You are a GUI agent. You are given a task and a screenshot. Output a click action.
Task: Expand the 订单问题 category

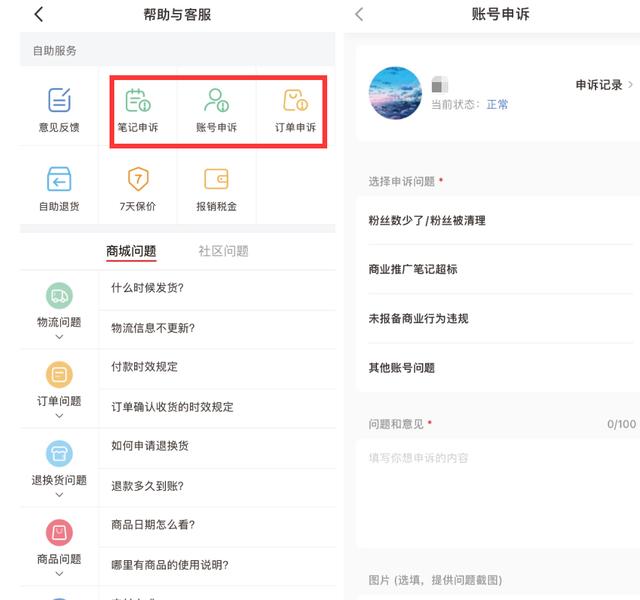[59, 388]
